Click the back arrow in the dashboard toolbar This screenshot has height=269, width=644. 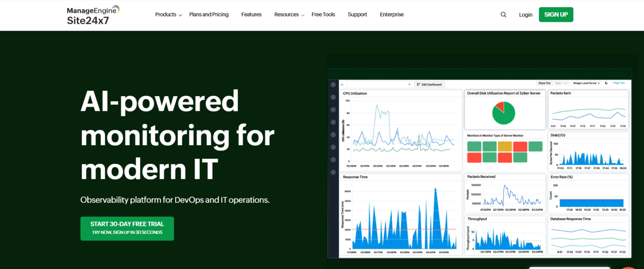tap(342, 84)
